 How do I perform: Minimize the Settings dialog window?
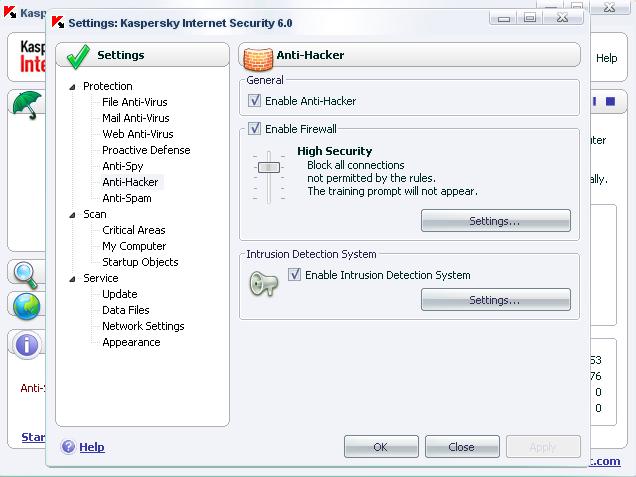(x=503, y=18)
